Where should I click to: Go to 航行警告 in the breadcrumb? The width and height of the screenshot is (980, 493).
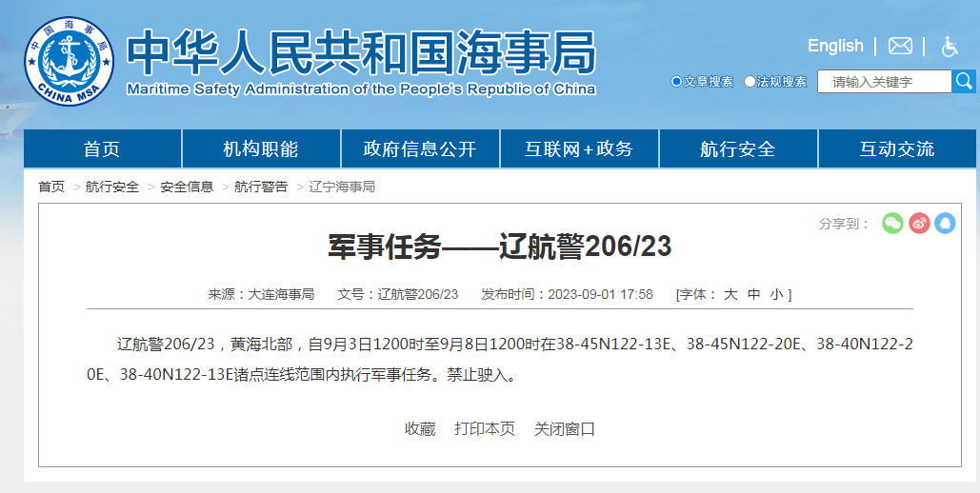261,187
